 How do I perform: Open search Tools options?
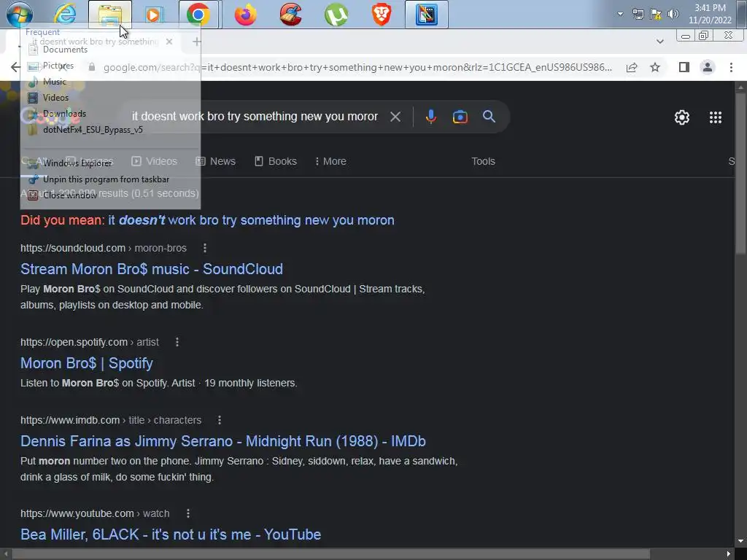coord(483,161)
